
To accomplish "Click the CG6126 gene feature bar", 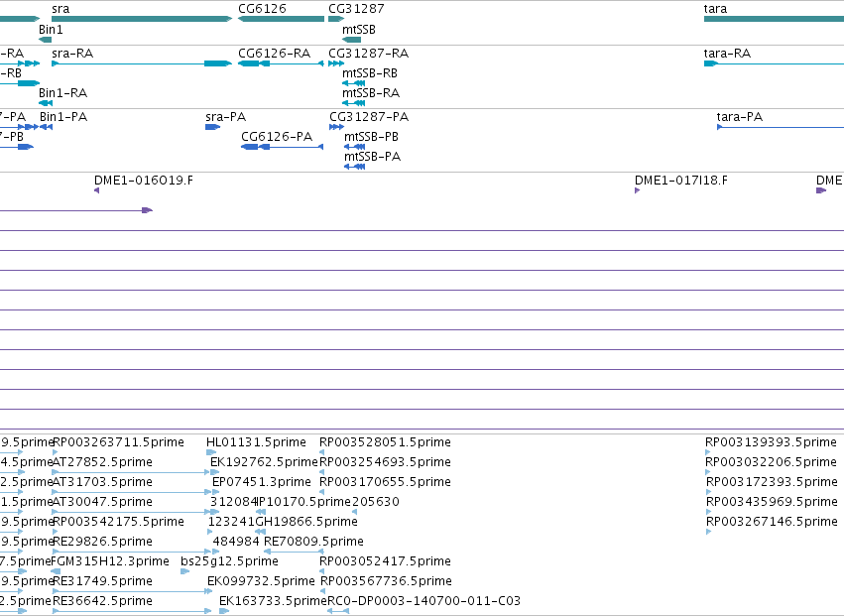I will (x=281, y=19).
